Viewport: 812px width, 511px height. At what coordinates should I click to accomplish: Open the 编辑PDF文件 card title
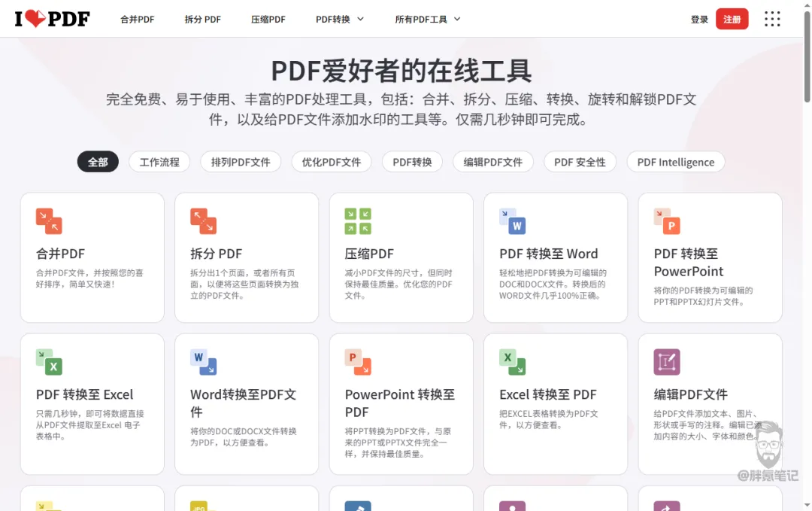[x=690, y=394]
